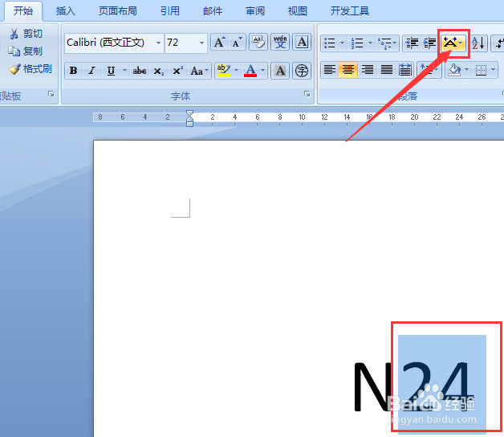Center the paragraph text
Viewport: 504px width, 437px height.
[x=348, y=70]
